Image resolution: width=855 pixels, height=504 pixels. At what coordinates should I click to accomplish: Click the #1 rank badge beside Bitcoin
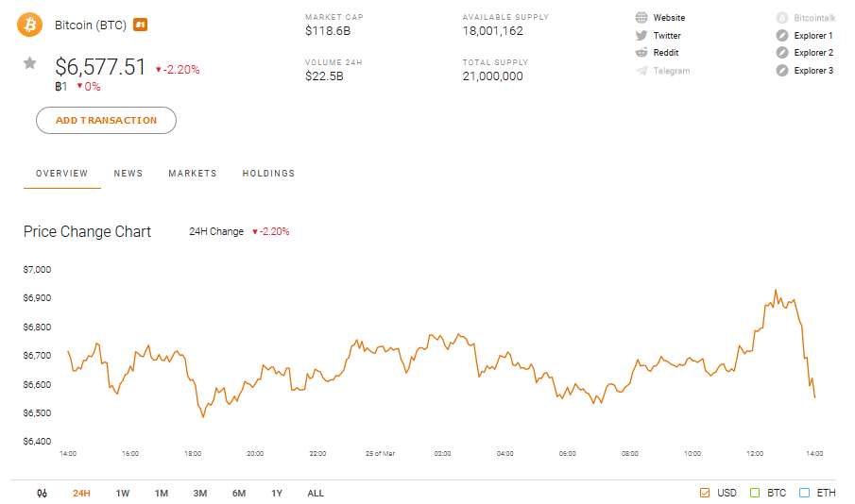pos(140,25)
